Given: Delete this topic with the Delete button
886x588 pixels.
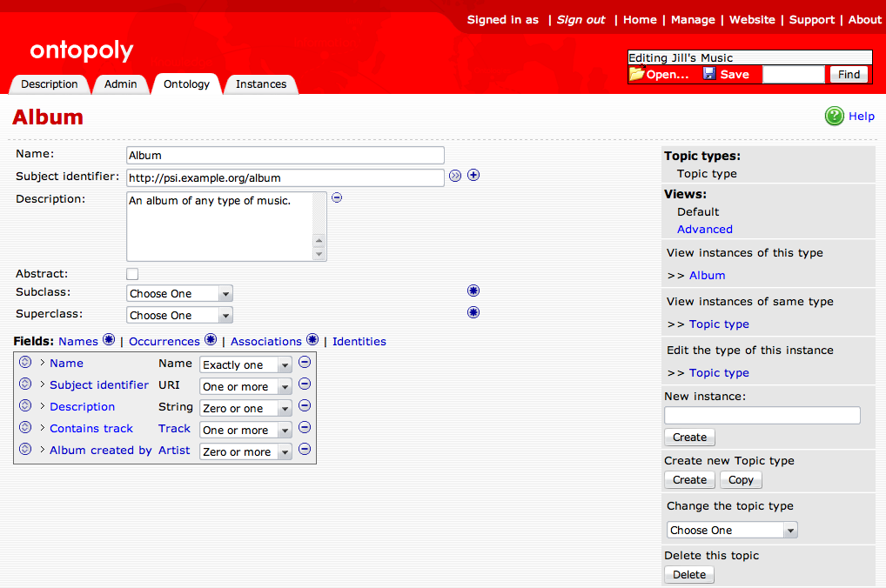Looking at the screenshot, I should [688, 574].
